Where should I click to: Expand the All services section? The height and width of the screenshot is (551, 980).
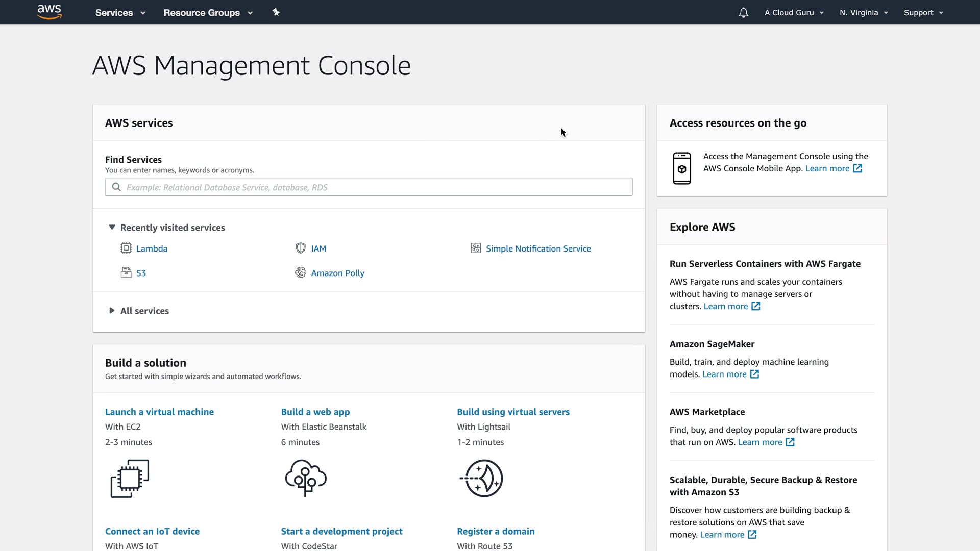coord(112,311)
